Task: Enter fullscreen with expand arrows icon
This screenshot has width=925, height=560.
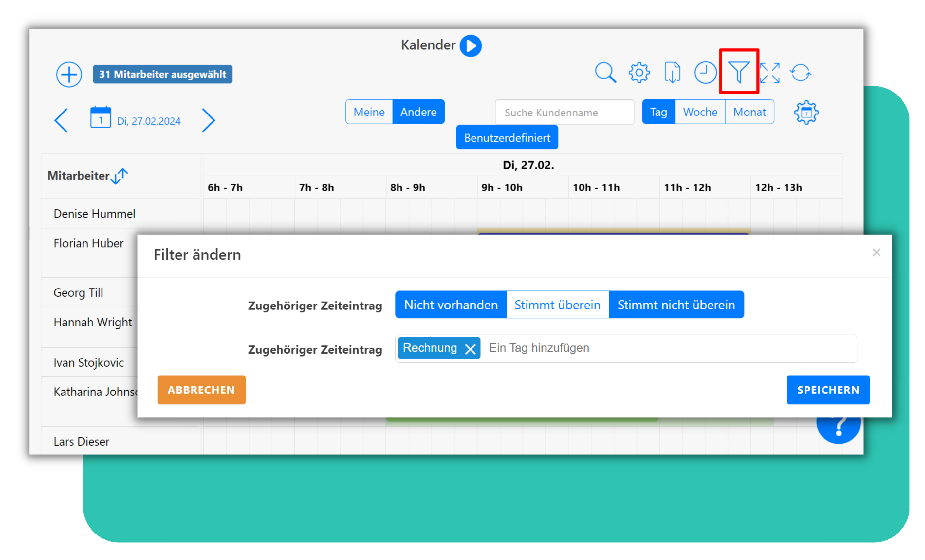Action: pos(769,73)
